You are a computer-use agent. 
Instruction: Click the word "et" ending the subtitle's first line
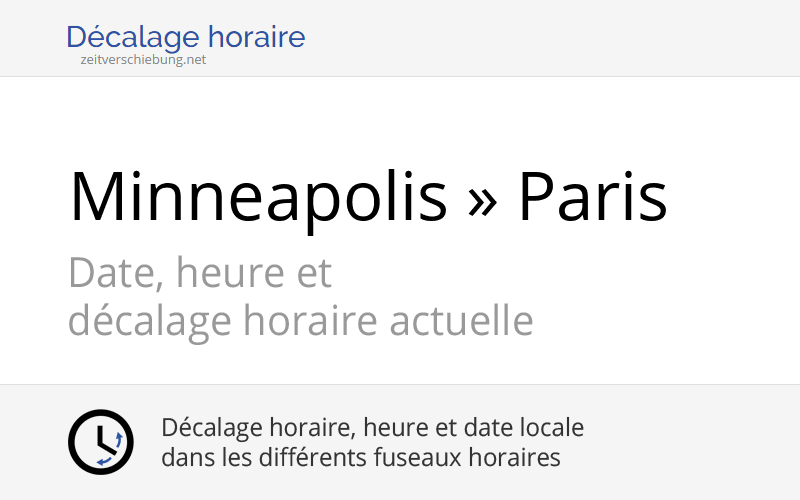[x=314, y=272]
